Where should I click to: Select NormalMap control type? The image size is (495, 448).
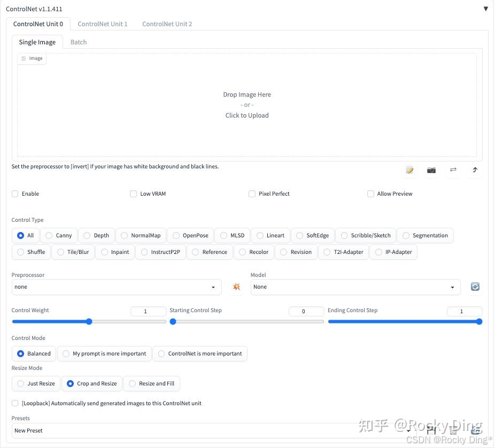pos(141,236)
